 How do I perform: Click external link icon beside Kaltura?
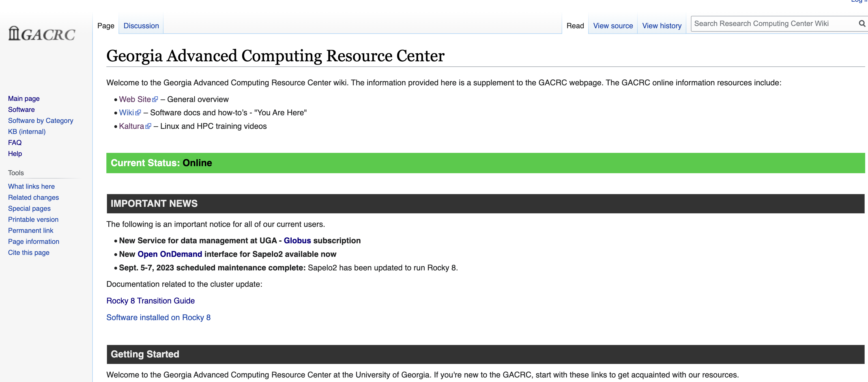[x=148, y=126]
